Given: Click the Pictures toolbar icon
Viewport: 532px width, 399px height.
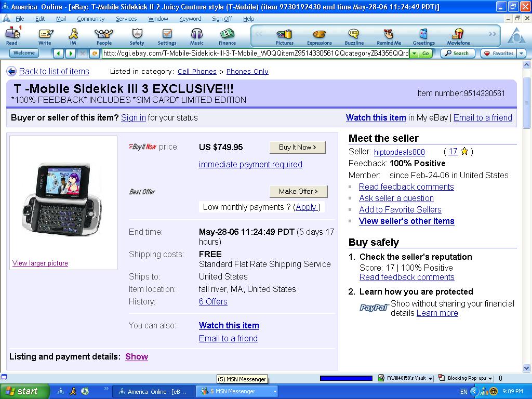Looking at the screenshot, I should (x=284, y=36).
